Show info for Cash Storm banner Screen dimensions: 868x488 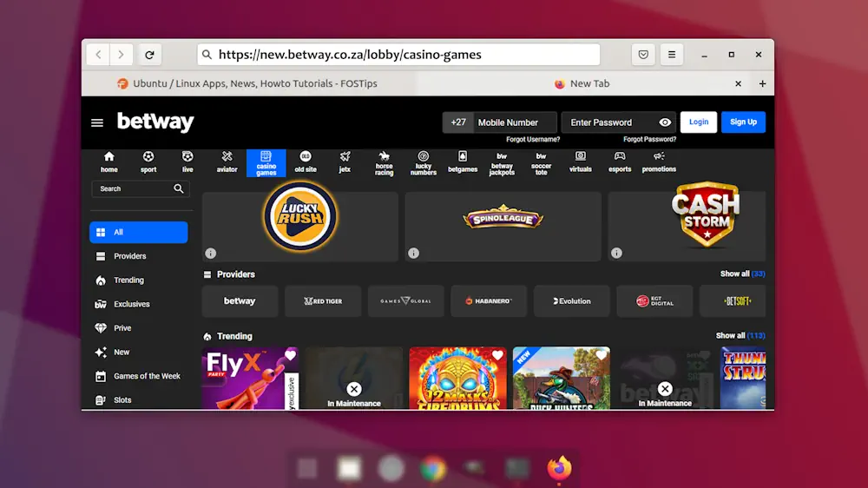tap(616, 254)
